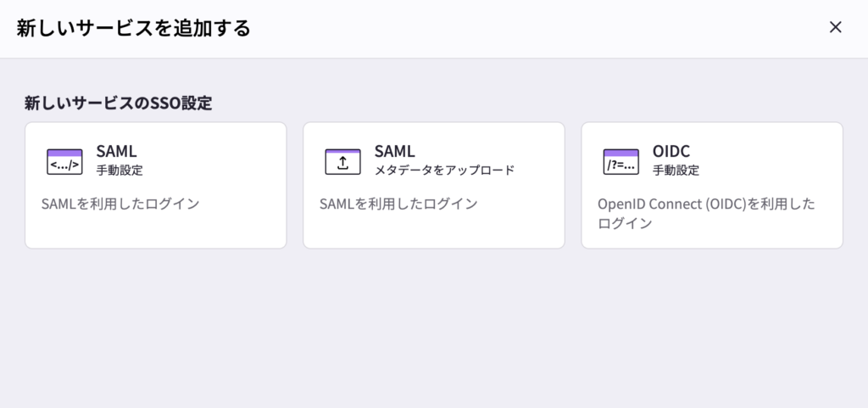Click the OIDC card title
868x408 pixels.
[x=671, y=151]
